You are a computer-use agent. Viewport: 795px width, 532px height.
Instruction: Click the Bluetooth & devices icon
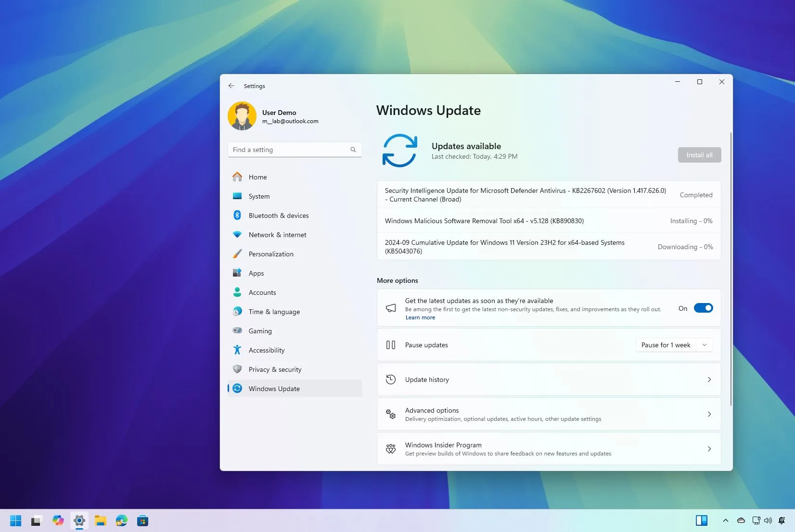(x=237, y=215)
